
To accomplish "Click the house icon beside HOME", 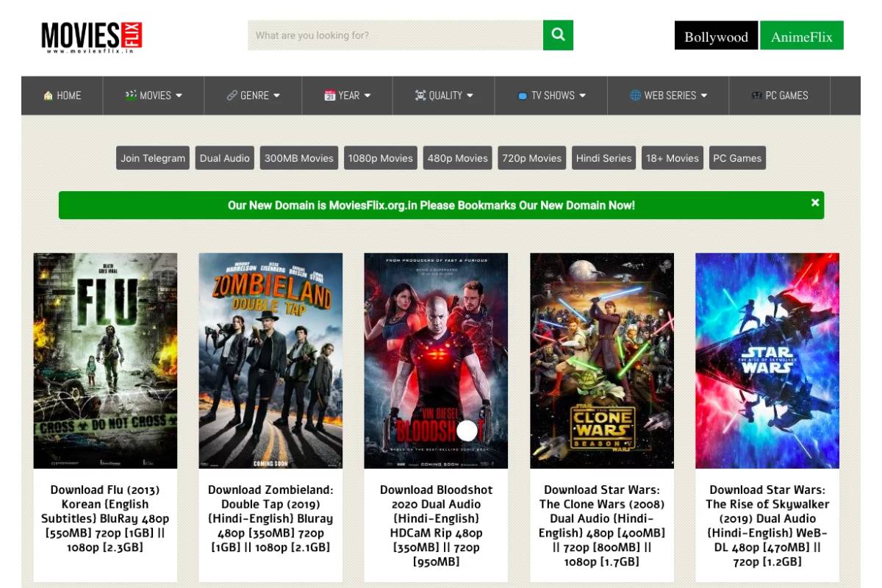I will click(48, 96).
